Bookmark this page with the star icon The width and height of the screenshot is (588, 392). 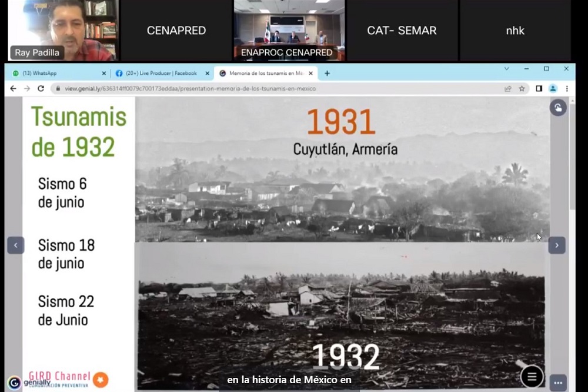(x=522, y=88)
